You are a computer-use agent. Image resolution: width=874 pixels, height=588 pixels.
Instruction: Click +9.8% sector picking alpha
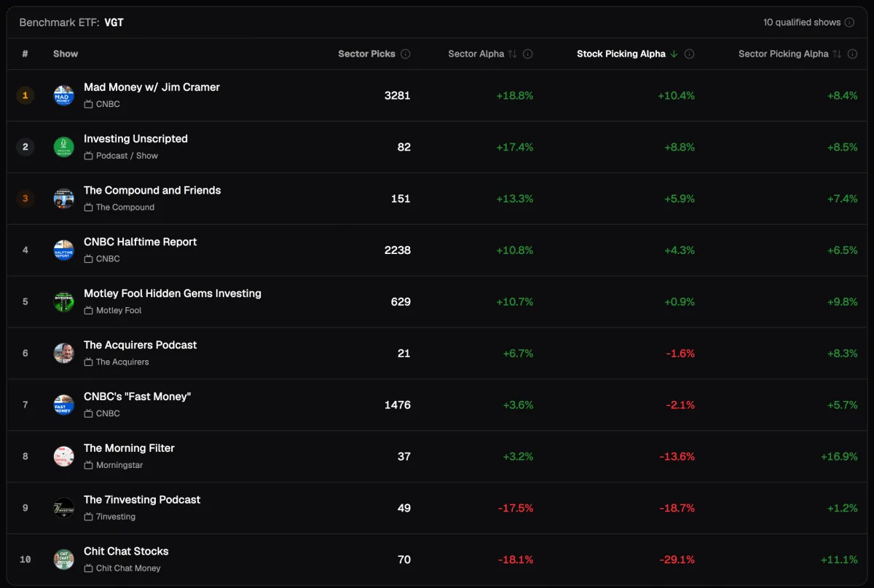(x=842, y=302)
